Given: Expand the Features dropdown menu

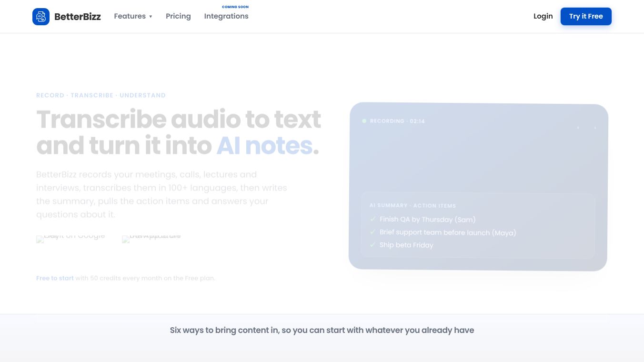Looking at the screenshot, I should click(133, 16).
